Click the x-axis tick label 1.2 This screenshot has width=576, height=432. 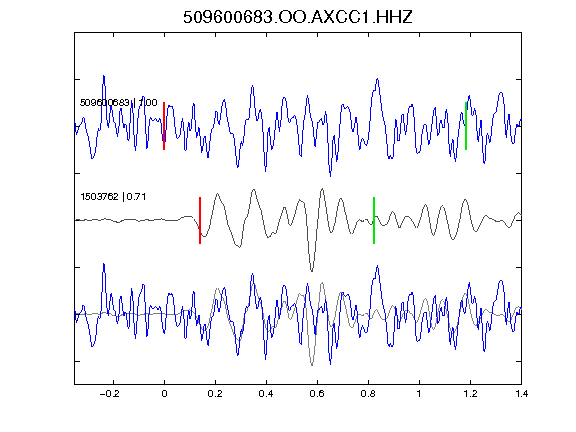pos(470,394)
